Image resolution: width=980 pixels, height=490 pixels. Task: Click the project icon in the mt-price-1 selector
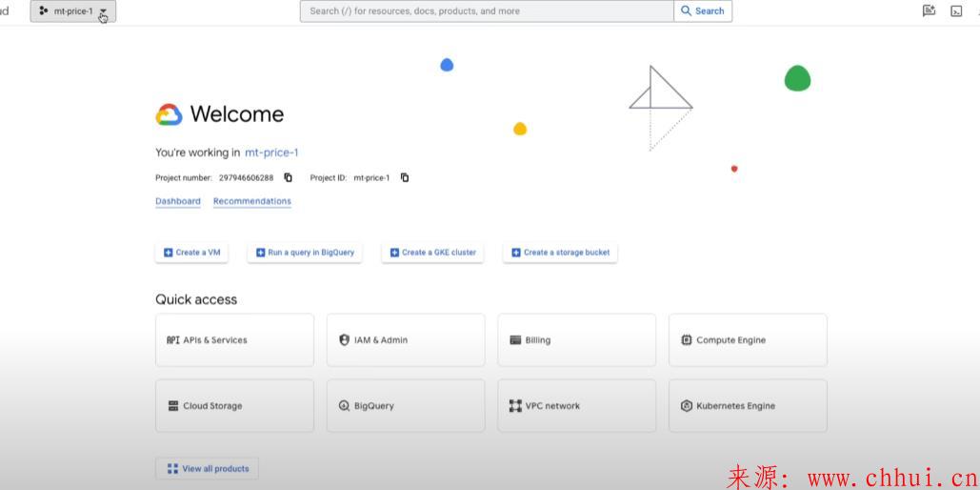(x=43, y=10)
